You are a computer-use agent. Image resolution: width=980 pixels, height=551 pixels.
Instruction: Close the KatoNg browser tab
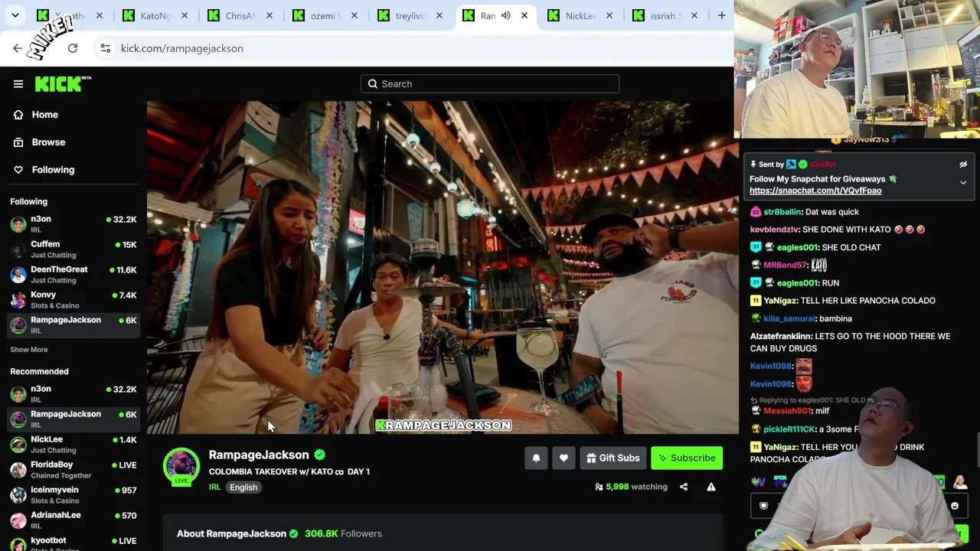point(185,15)
